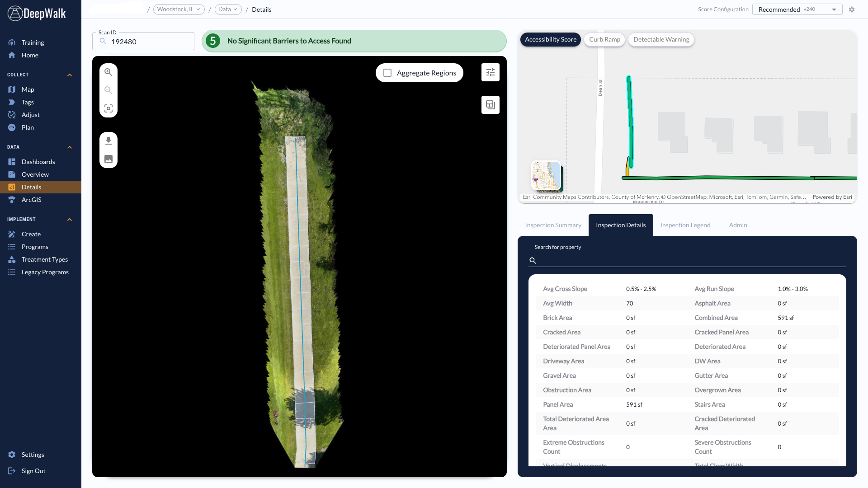Collapse the COLLECT sidebar section
This screenshot has width=868, height=488.
click(x=70, y=75)
